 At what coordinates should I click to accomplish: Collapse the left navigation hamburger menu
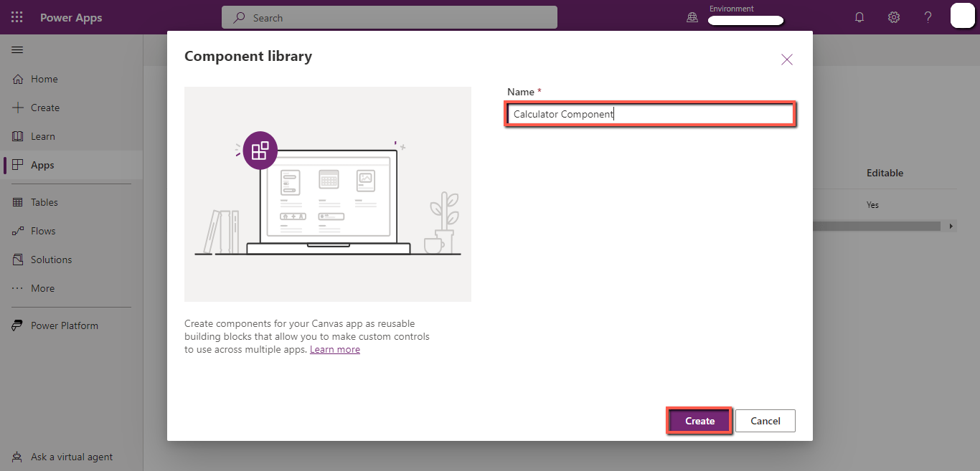coord(17,49)
